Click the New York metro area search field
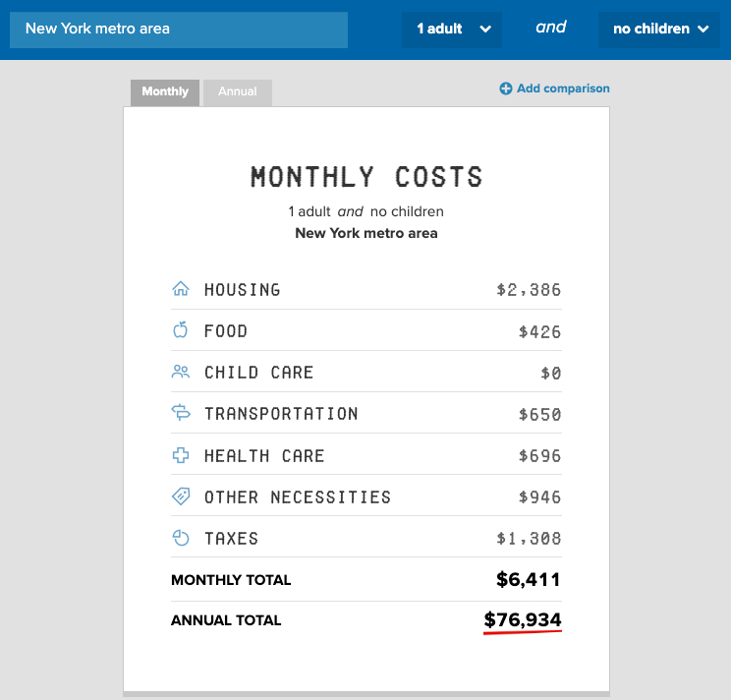Viewport: 731px width, 700px height. (x=179, y=29)
